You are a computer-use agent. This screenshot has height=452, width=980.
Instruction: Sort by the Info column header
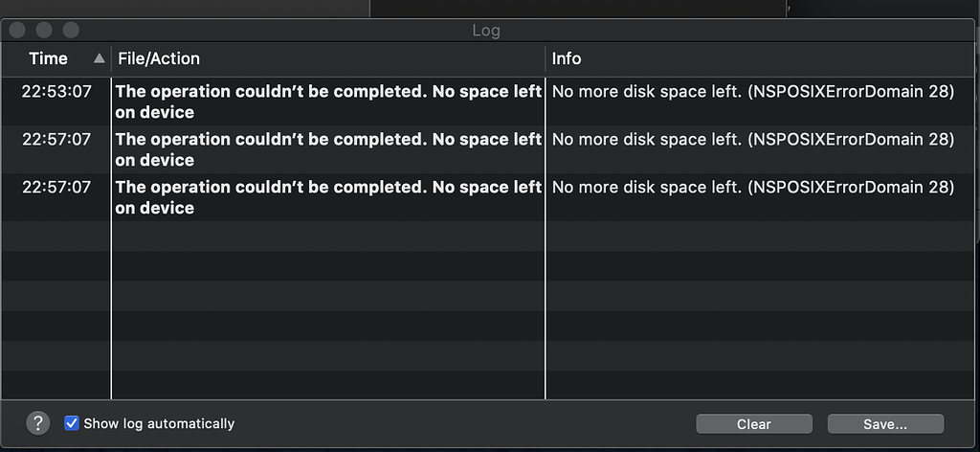coord(567,58)
